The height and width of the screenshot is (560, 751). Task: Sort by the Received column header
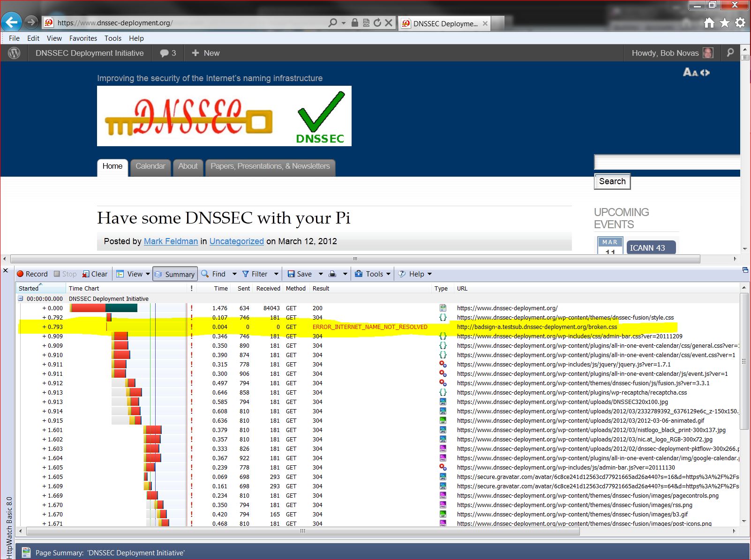(268, 288)
